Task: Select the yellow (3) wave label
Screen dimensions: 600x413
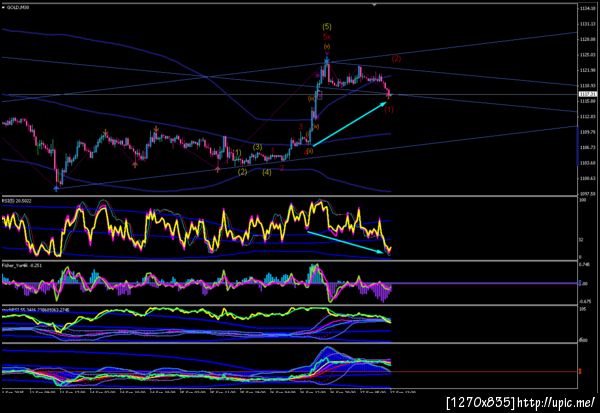Action: pyautogui.click(x=258, y=147)
